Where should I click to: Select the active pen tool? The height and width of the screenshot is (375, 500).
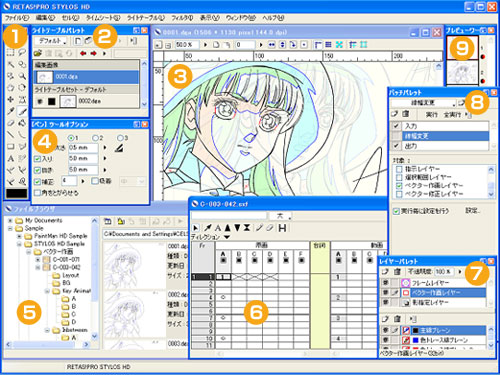(22, 111)
